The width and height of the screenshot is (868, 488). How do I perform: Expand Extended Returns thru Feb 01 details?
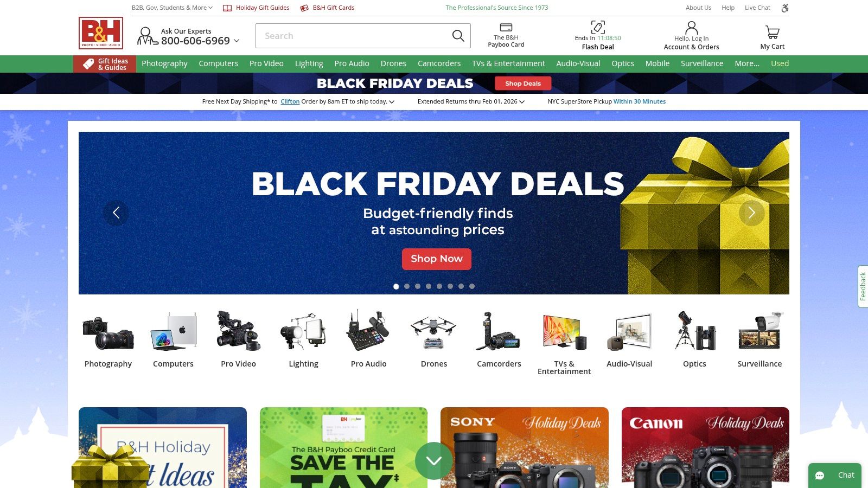[x=471, y=101]
